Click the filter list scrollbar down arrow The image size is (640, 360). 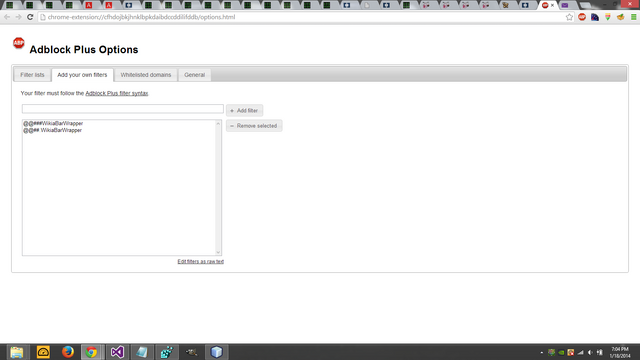coord(218,252)
